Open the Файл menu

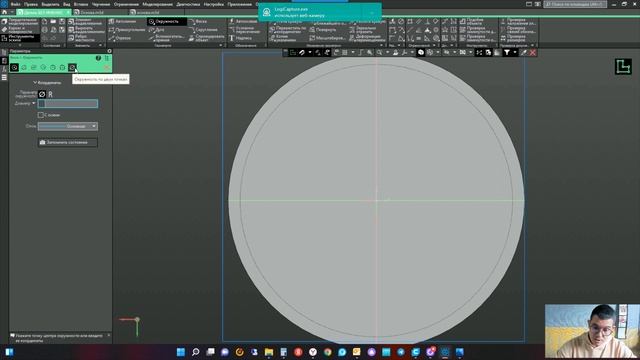click(16, 4)
